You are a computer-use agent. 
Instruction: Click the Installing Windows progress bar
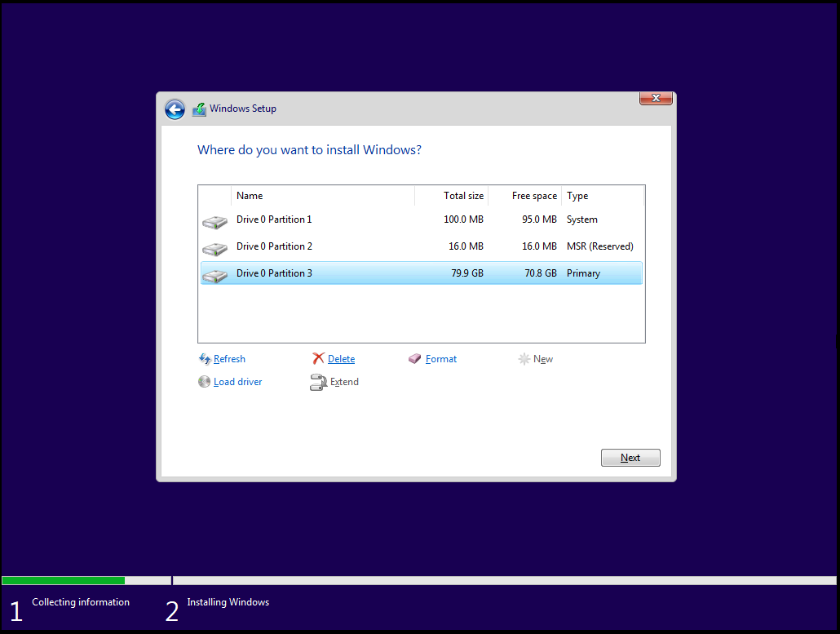pyautogui.click(x=505, y=580)
